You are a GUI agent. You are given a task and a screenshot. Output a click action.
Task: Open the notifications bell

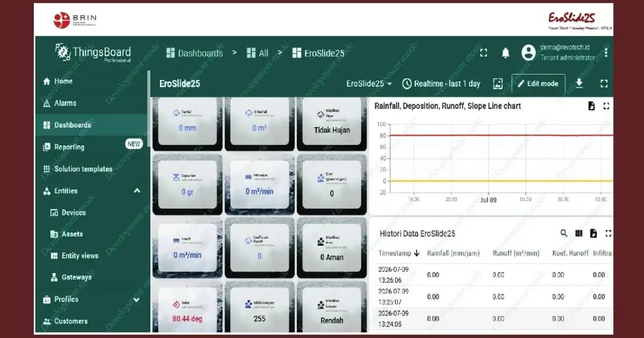tap(506, 53)
